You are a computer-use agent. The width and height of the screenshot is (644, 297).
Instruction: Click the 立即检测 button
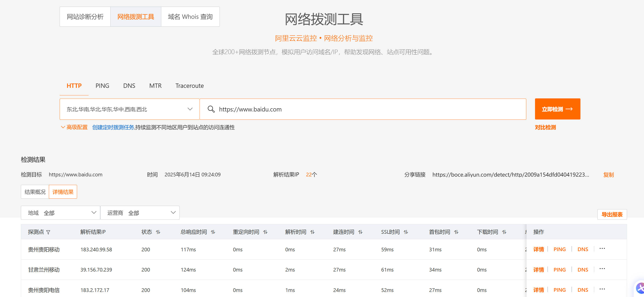558,109
